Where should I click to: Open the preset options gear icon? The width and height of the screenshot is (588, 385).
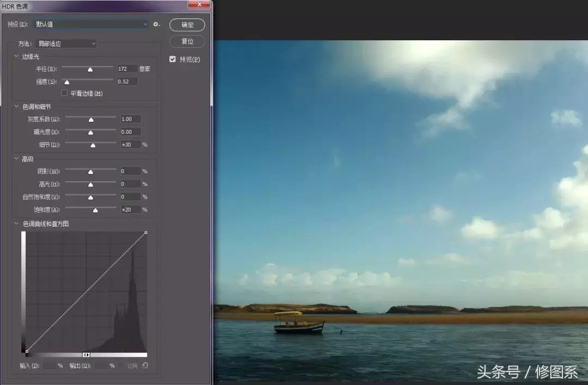156,24
